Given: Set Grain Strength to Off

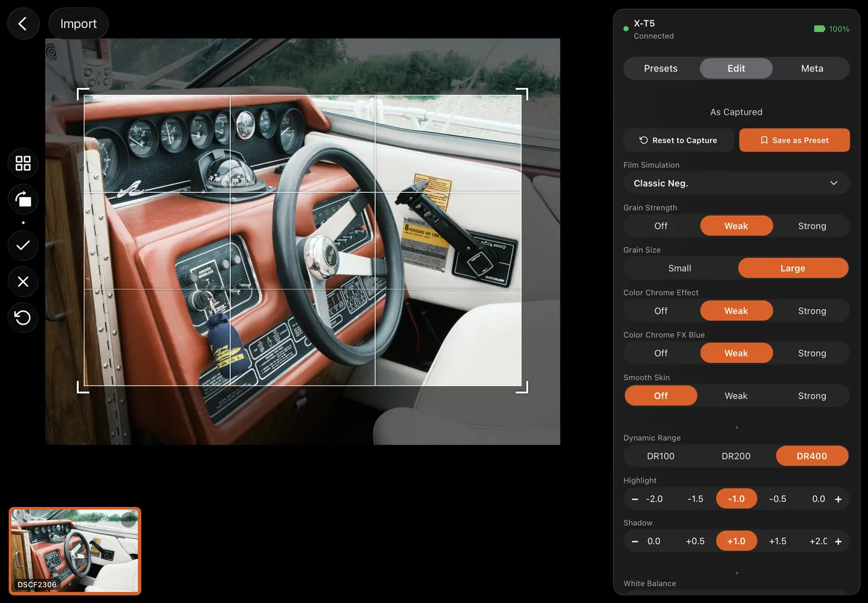Looking at the screenshot, I should pyautogui.click(x=661, y=226).
